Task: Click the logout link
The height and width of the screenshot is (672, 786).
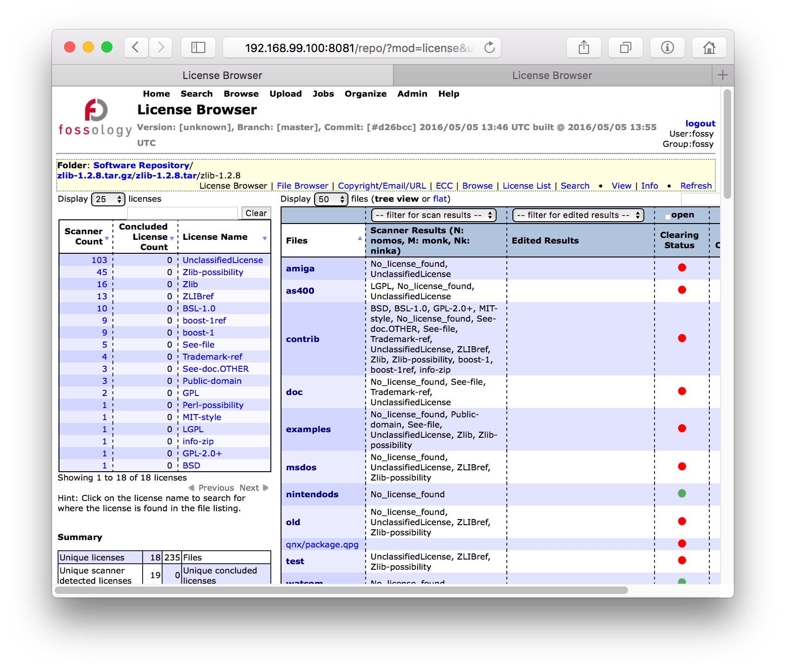Action: pyautogui.click(x=700, y=123)
